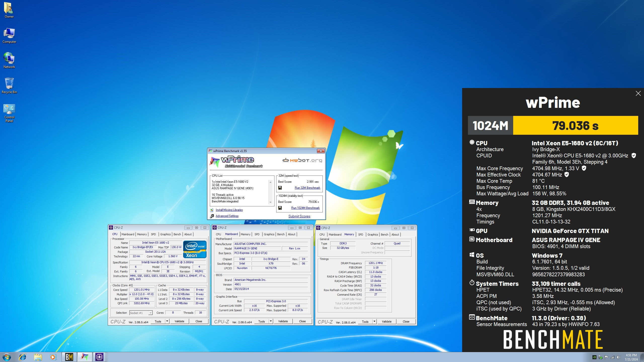Screen dimensions: 644x362
Task: Click Close button in the Memory CPU-Z window
Action: point(406,322)
